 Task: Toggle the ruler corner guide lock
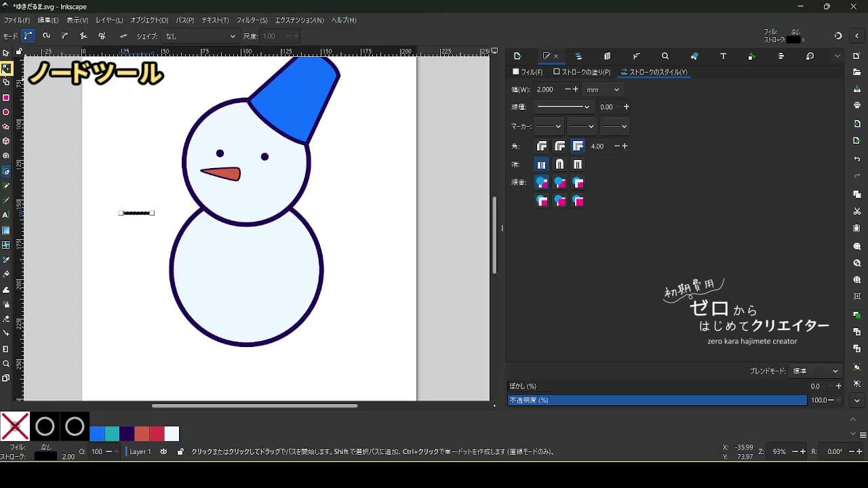tap(20, 52)
